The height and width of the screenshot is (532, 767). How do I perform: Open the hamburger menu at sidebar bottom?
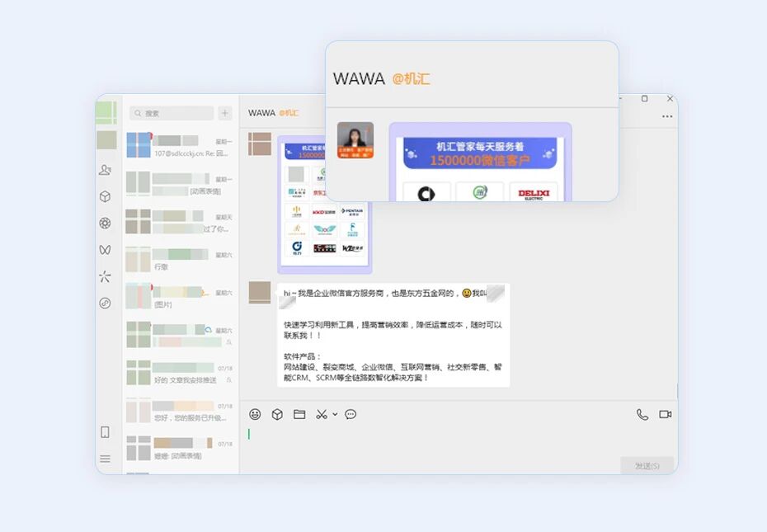[x=105, y=459]
